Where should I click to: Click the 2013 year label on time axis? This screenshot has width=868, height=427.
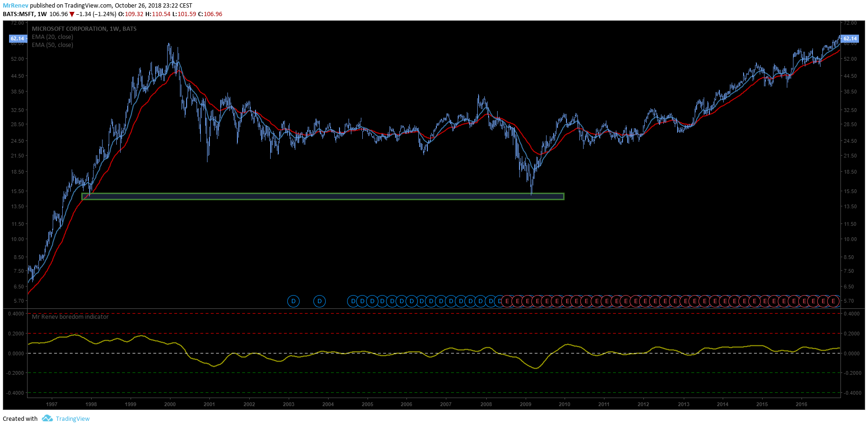point(684,404)
